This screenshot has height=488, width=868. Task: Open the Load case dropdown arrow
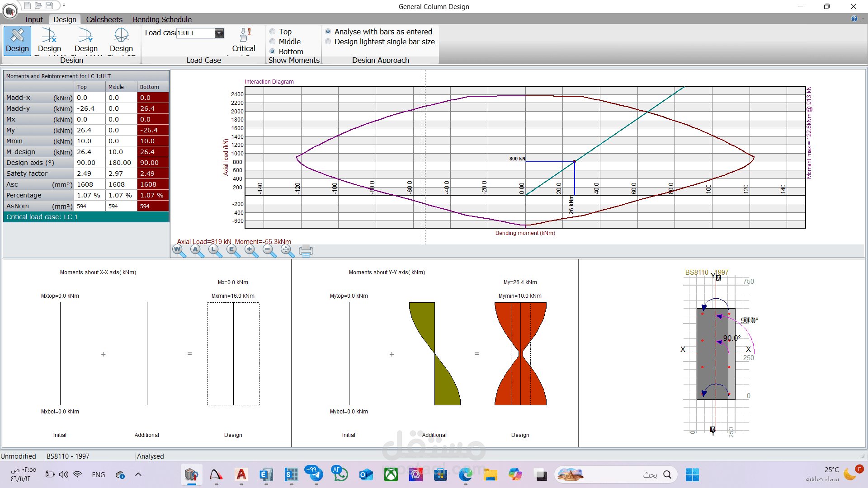pyautogui.click(x=219, y=33)
